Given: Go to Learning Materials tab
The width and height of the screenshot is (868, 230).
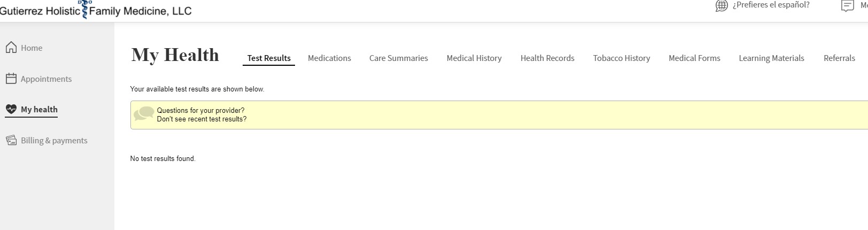Looking at the screenshot, I should pos(771,58).
